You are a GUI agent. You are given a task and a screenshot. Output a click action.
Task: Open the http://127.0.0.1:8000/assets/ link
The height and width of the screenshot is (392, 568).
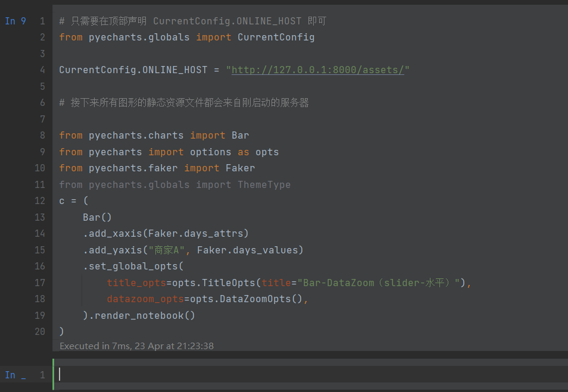316,70
